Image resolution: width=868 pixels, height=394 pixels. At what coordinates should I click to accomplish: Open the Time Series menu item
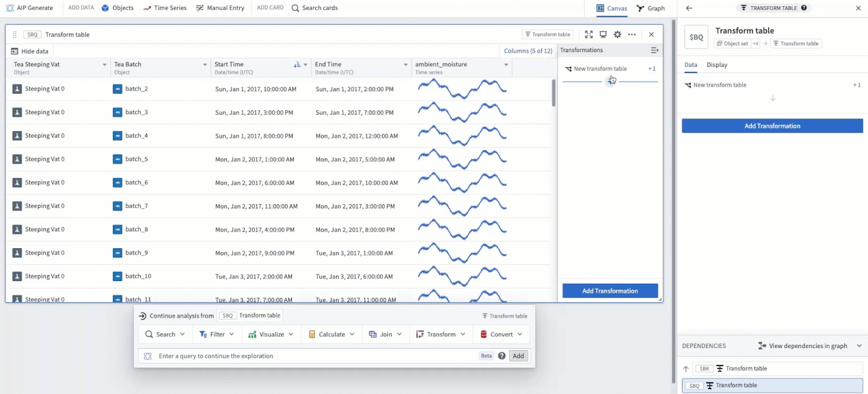(x=166, y=8)
